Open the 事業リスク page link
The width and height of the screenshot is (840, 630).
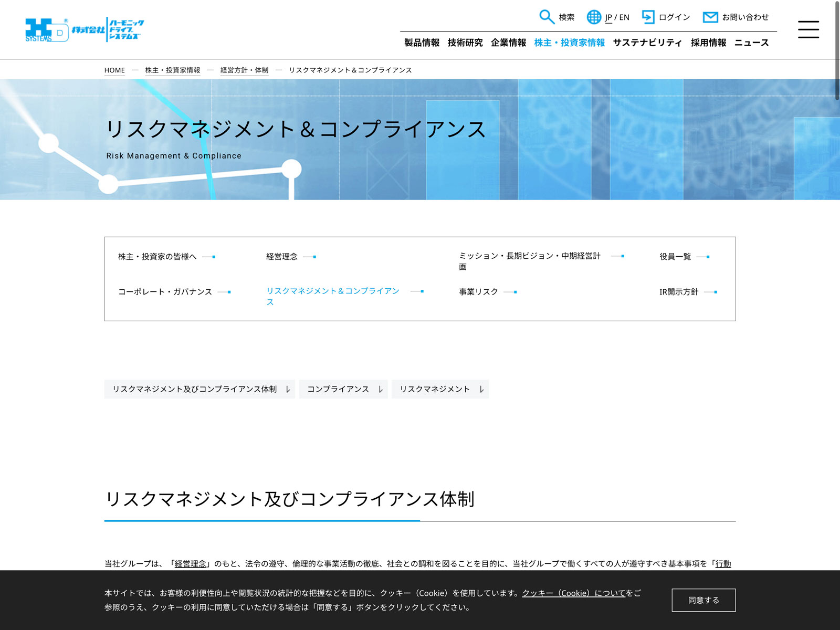[478, 292]
